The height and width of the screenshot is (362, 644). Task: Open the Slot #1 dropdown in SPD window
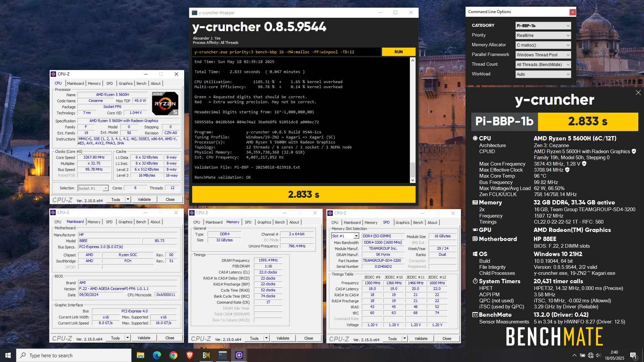click(345, 236)
